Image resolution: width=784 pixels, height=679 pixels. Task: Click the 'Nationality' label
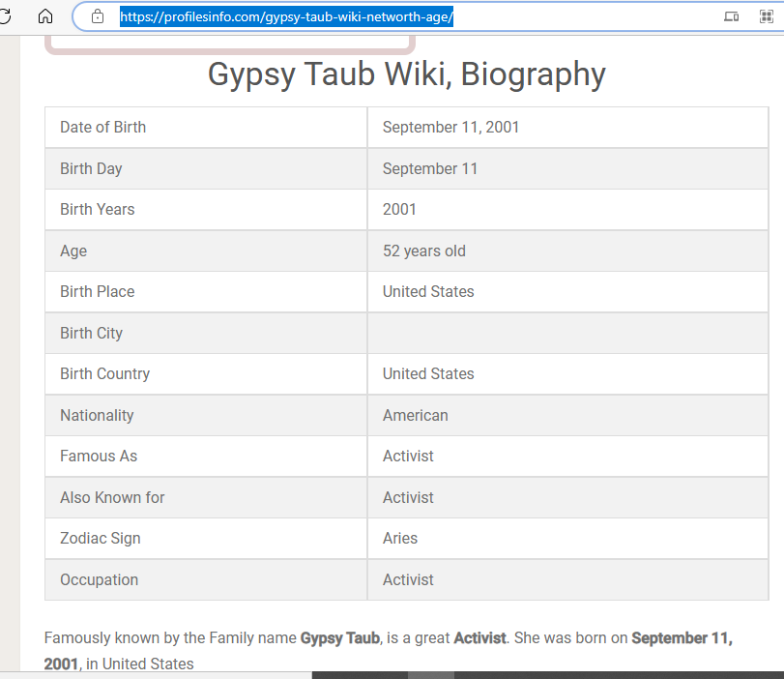click(97, 415)
